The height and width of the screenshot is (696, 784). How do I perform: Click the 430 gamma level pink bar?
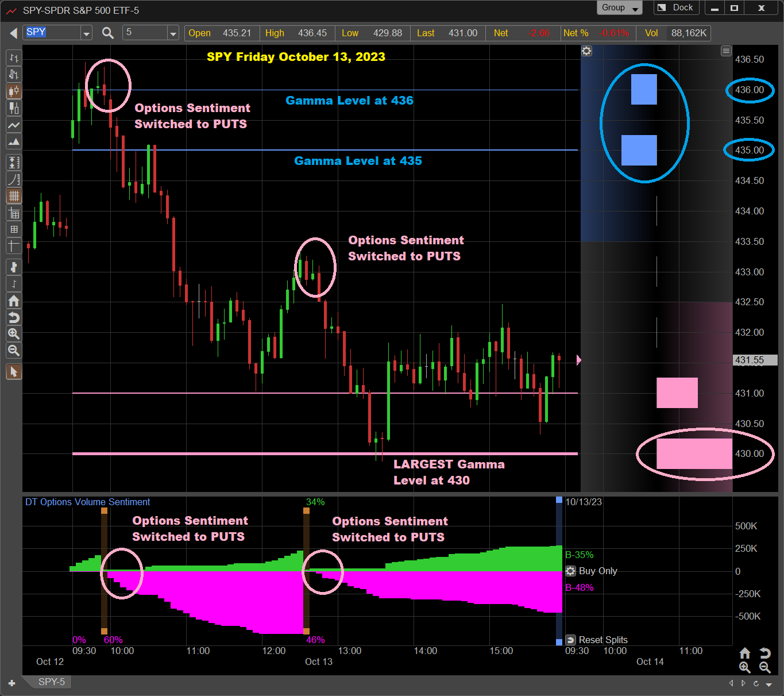coord(694,454)
